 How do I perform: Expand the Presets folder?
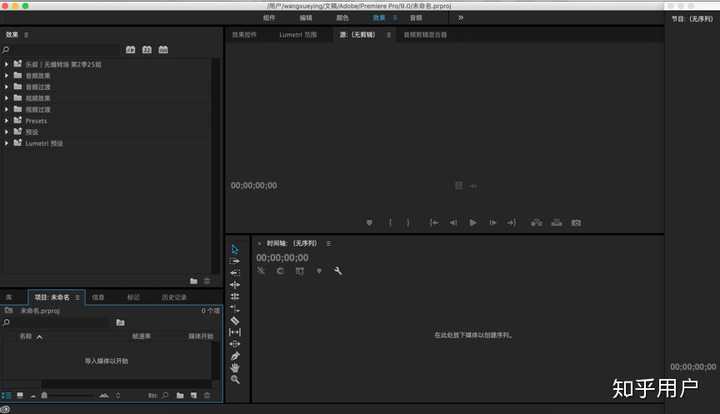click(6, 121)
